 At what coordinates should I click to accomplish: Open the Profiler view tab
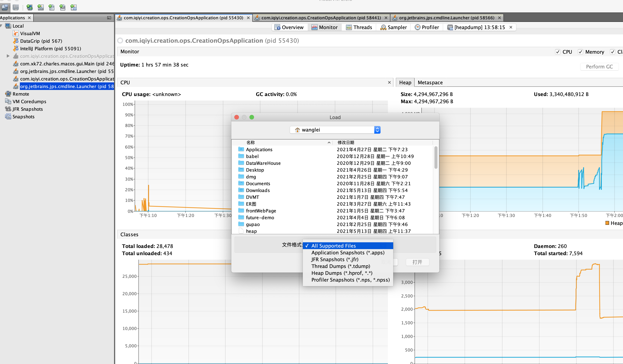click(427, 27)
